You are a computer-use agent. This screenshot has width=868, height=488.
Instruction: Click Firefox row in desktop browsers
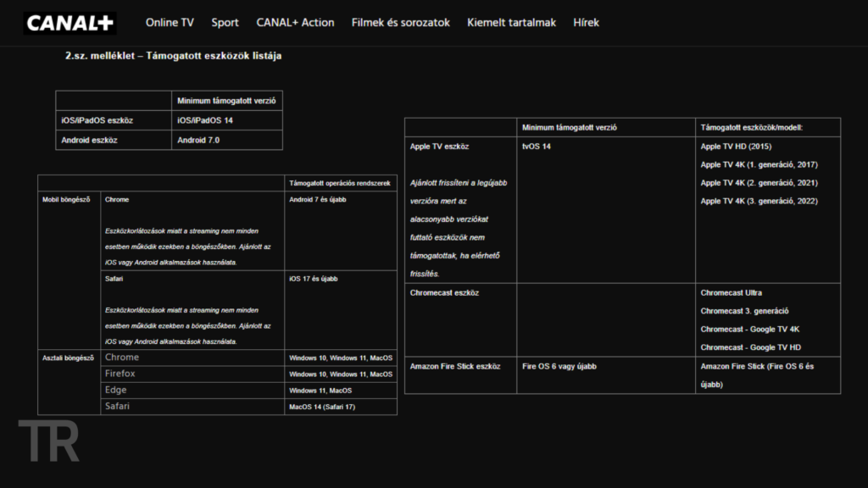point(120,374)
